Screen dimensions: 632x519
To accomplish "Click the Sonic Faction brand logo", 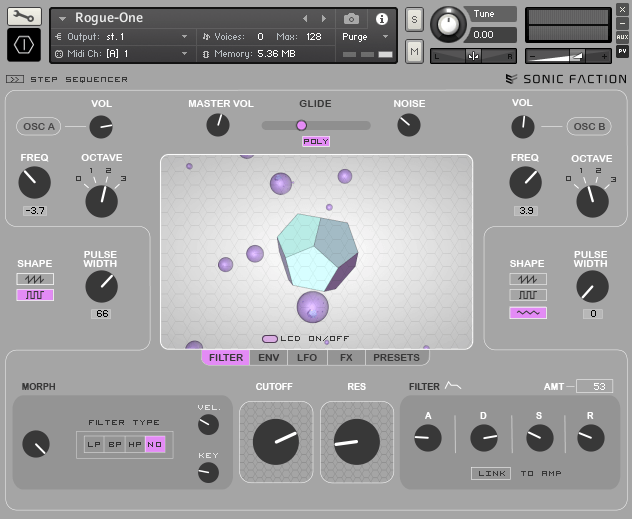I will pyautogui.click(x=566, y=79).
